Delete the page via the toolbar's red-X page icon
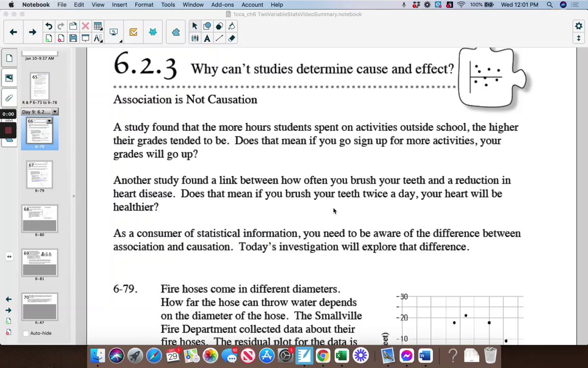The image size is (588, 368). tap(61, 38)
